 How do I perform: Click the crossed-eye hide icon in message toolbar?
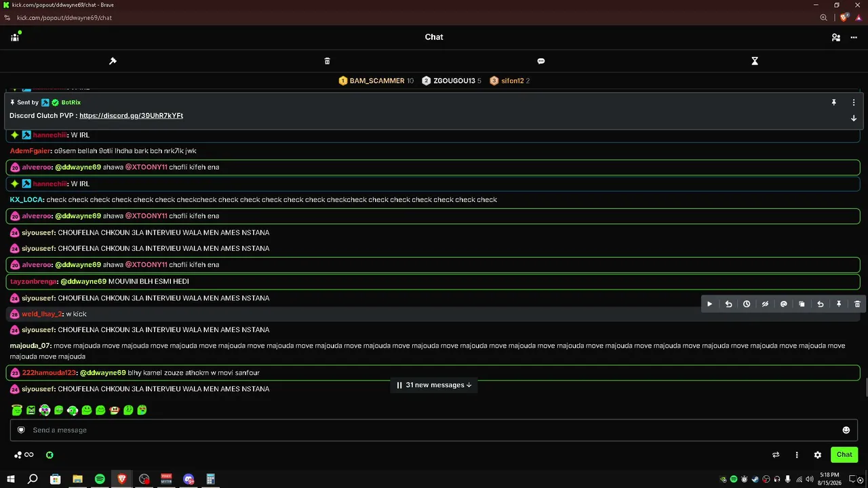tap(765, 304)
